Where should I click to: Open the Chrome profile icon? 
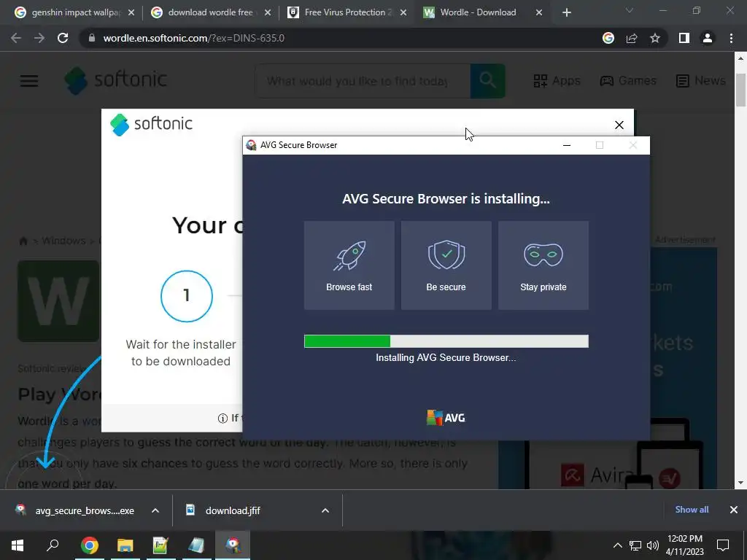click(708, 38)
